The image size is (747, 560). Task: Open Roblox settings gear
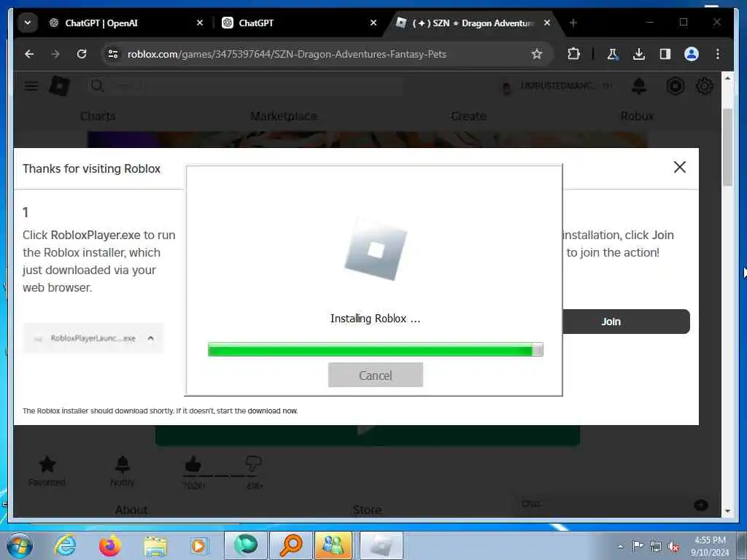tap(704, 86)
